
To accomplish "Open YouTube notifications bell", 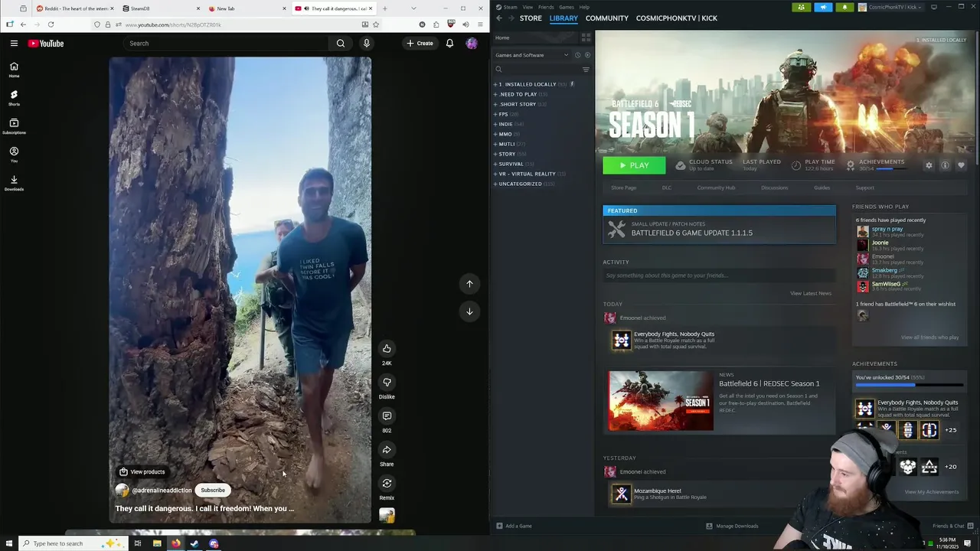I will [x=449, y=44].
